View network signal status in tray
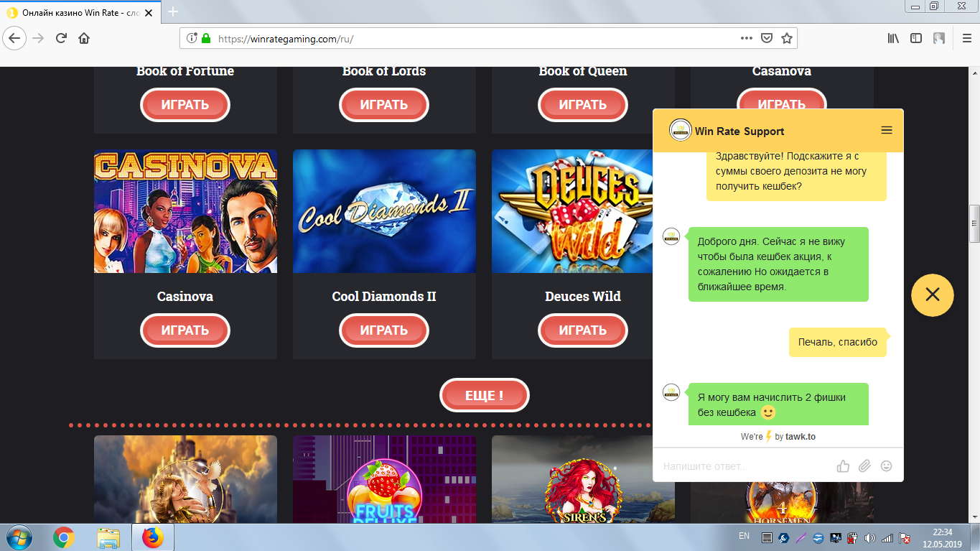 (887, 537)
